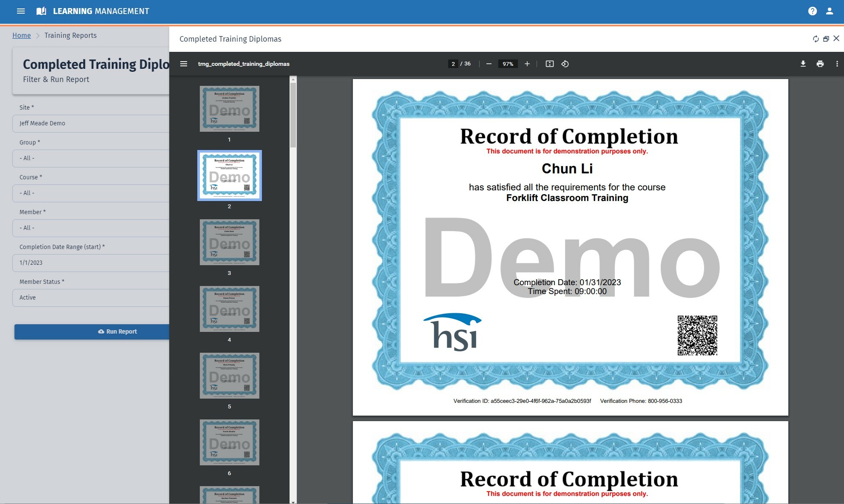Open the help question mark icon
This screenshot has width=844, height=504.
813,11
